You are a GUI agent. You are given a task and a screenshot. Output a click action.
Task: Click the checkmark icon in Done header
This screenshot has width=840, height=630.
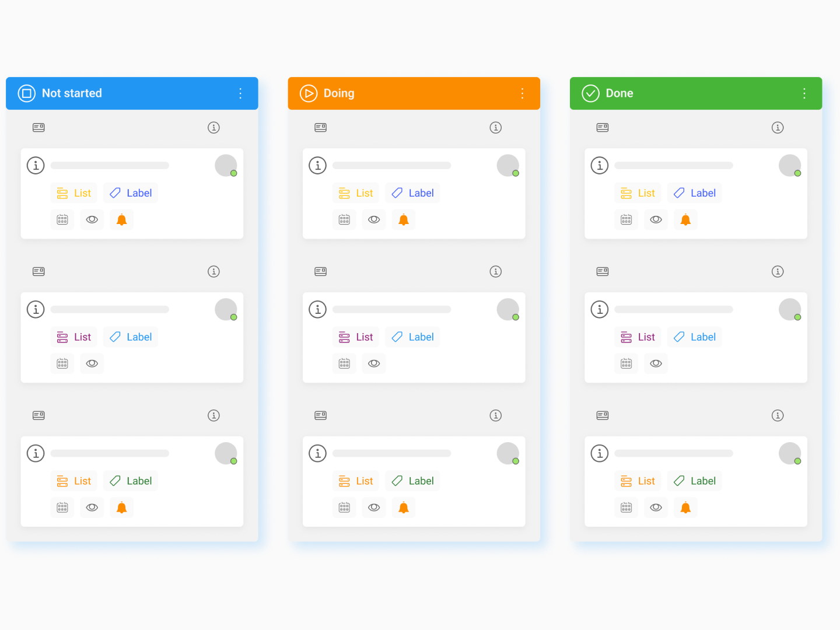[590, 93]
